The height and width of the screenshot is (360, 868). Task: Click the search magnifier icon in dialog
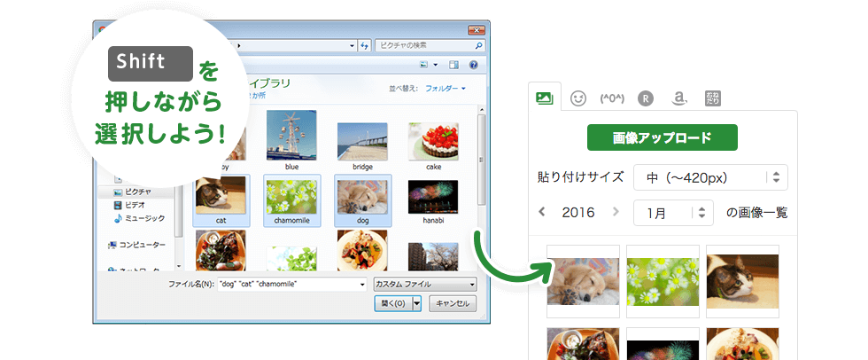[479, 45]
